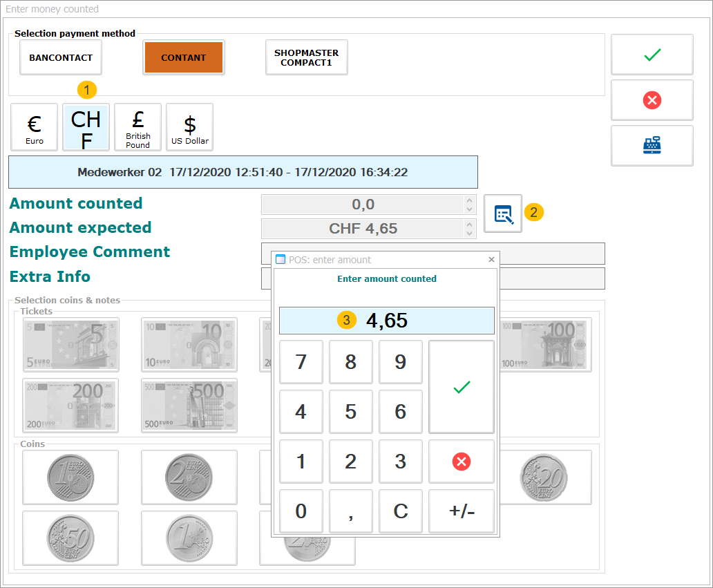713x588 pixels.
Task: Select SHOPMASTER COMPACT1 payment method
Action: [306, 57]
